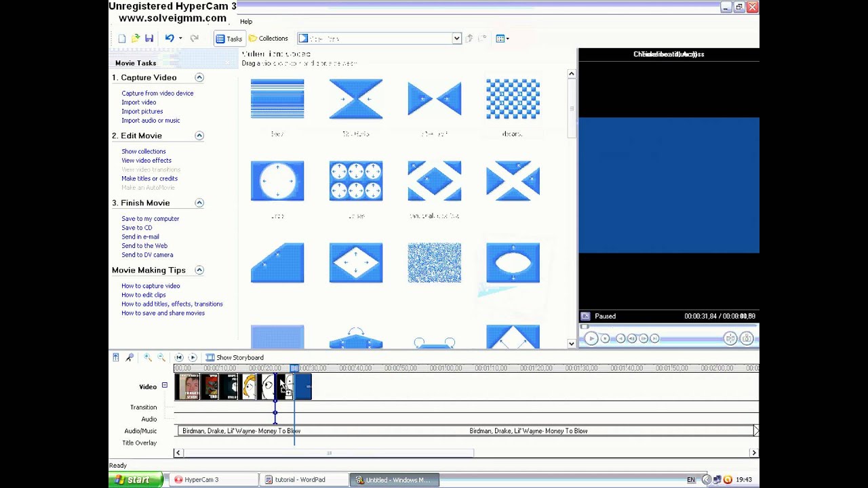Jump forward to end in monitor
Viewport: 868px width, 488px height.
coord(655,338)
